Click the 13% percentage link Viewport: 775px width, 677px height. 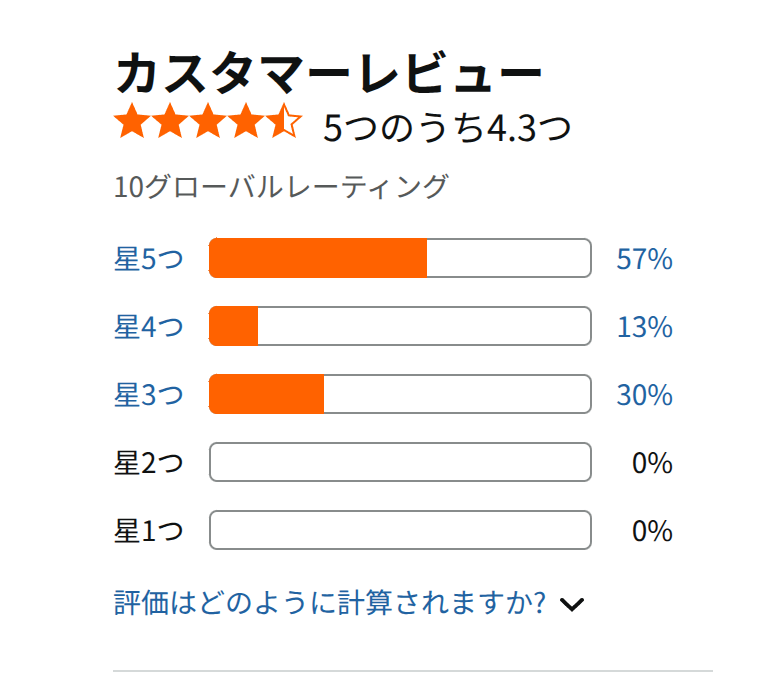pos(645,327)
